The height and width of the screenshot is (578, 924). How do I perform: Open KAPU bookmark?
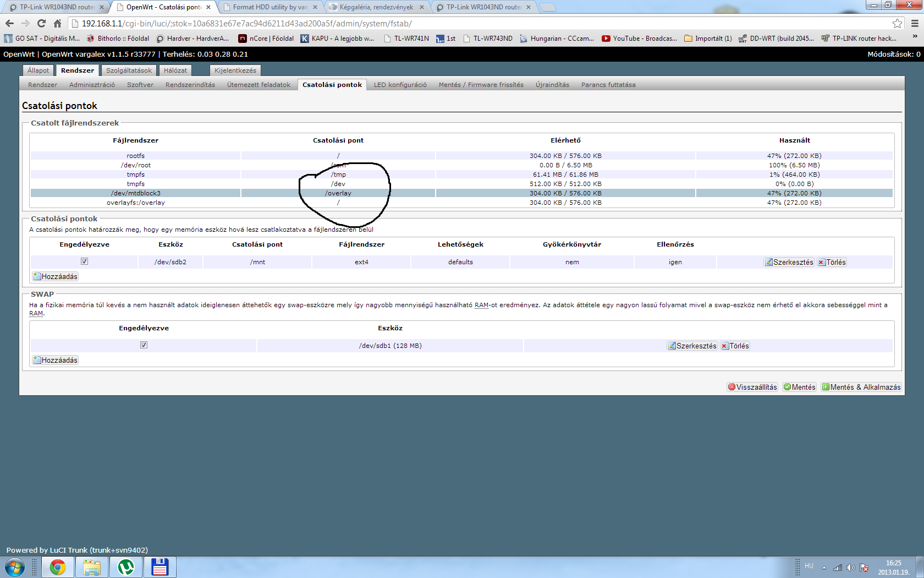pyautogui.click(x=337, y=39)
